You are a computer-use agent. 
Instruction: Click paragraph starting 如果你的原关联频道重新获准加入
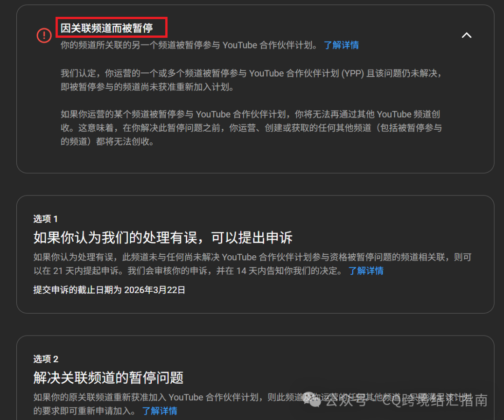coord(252,404)
